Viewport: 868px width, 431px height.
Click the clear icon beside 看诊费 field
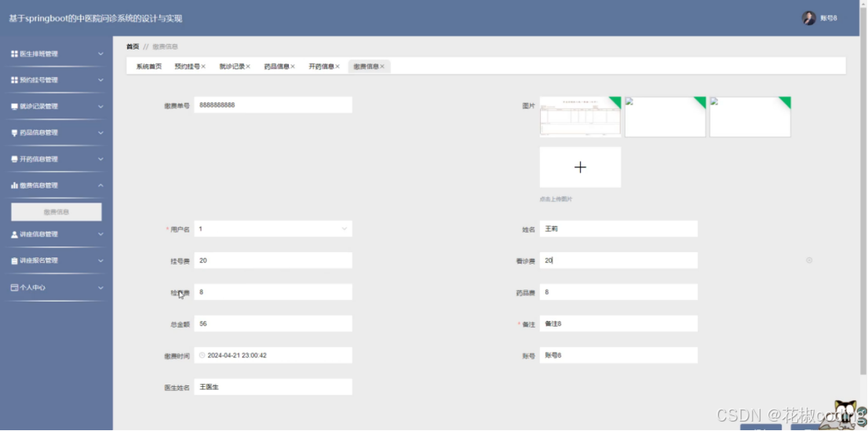pos(809,260)
